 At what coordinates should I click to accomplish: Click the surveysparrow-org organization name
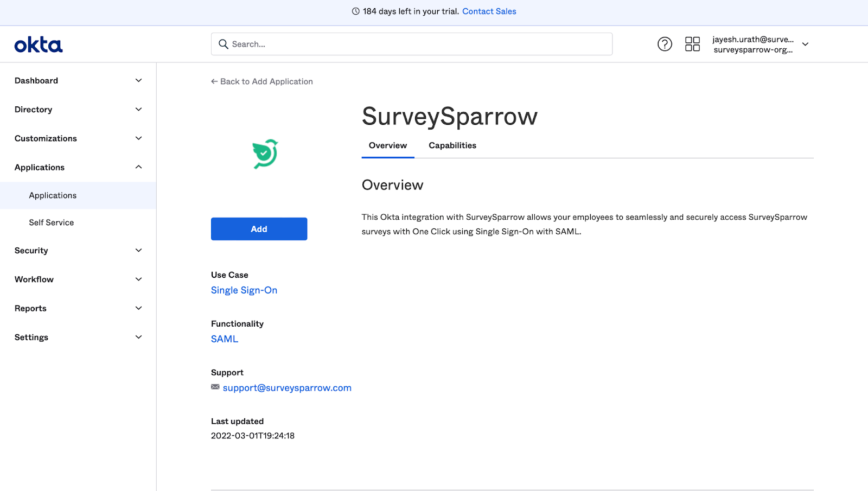[753, 50]
